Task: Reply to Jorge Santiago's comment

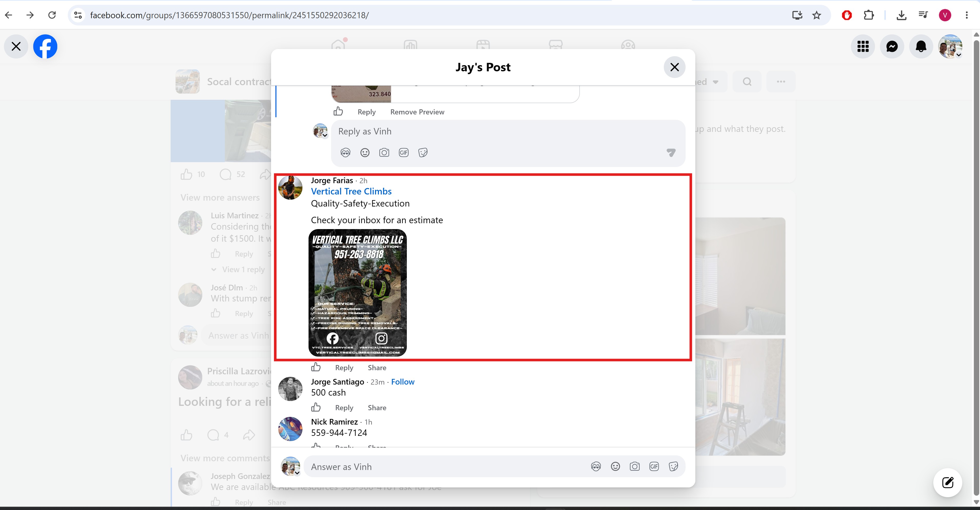Action: tap(344, 408)
